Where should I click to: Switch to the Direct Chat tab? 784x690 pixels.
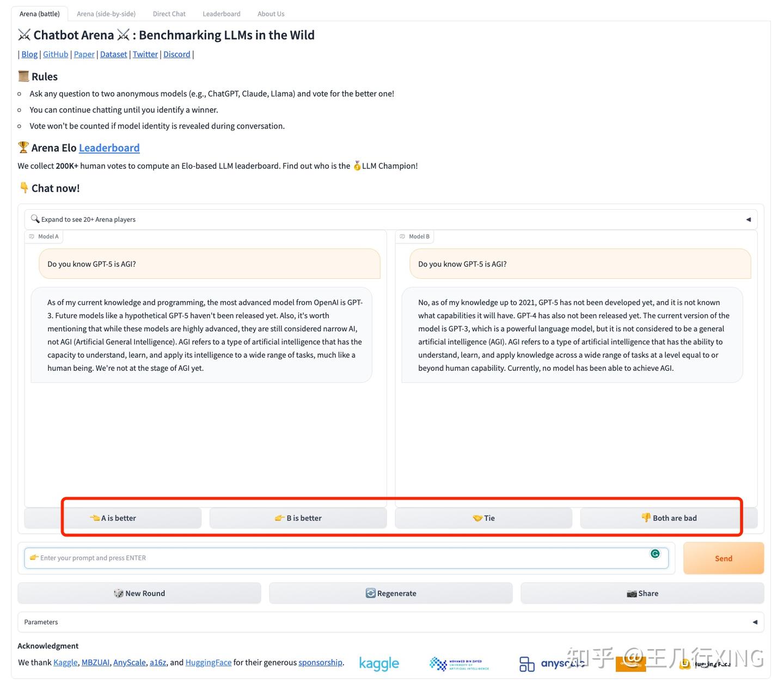[x=169, y=13]
